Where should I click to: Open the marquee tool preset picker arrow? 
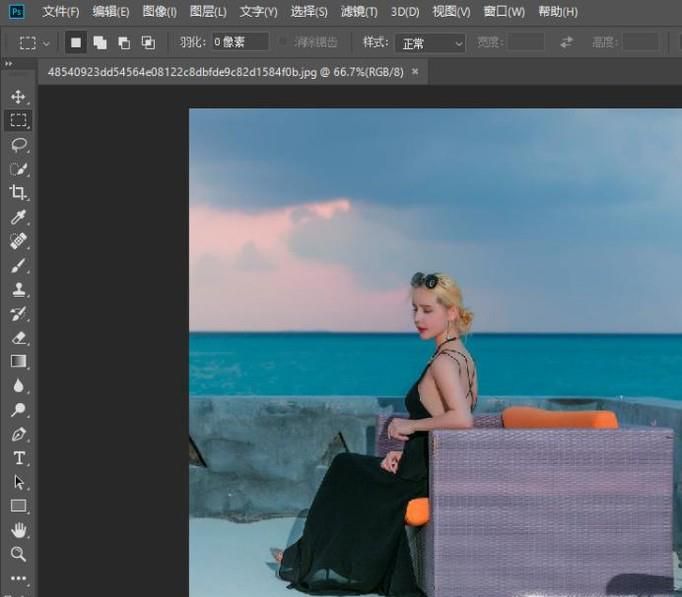pyautogui.click(x=46, y=44)
